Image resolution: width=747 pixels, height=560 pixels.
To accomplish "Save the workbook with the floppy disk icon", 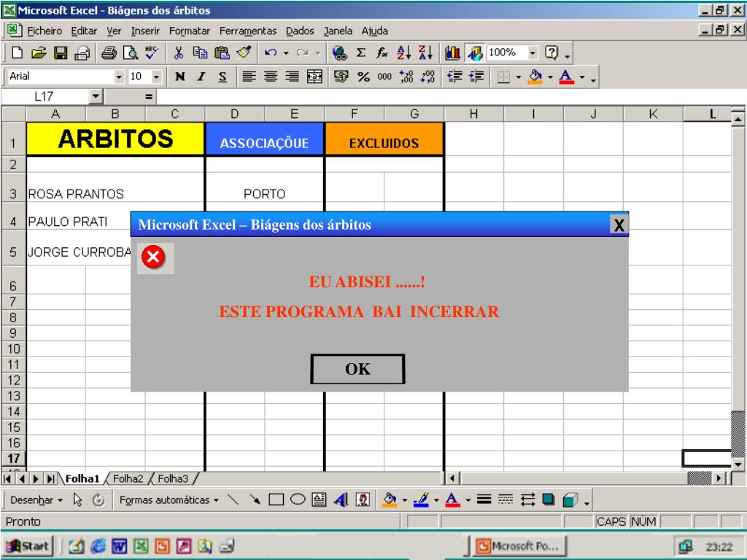I will (x=61, y=52).
